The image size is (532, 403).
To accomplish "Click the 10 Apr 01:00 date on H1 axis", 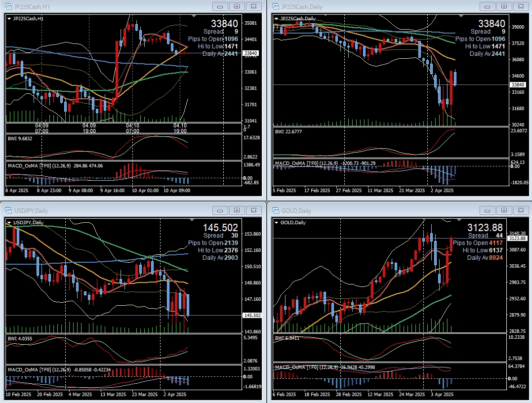I will (145, 191).
